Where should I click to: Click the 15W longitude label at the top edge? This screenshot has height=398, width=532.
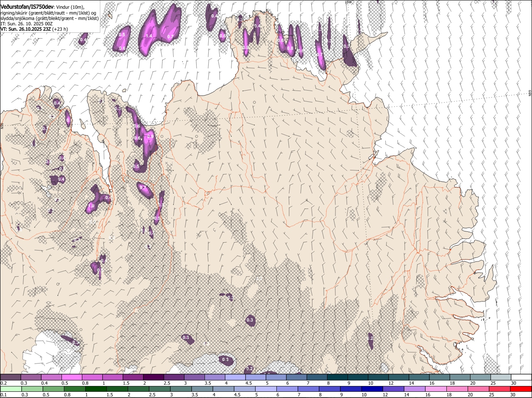pyautogui.click(x=348, y=2)
